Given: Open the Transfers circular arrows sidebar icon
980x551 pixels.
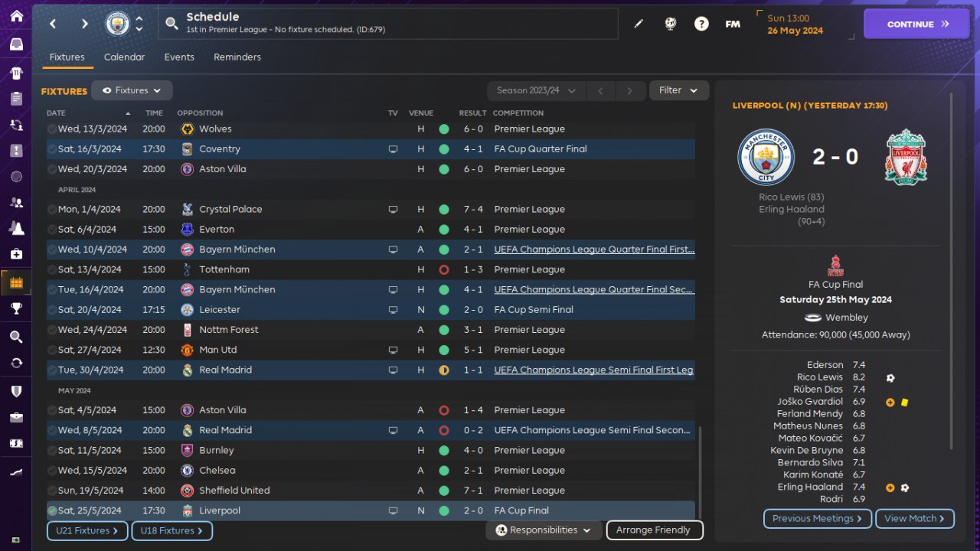Looking at the screenshot, I should coord(16,363).
